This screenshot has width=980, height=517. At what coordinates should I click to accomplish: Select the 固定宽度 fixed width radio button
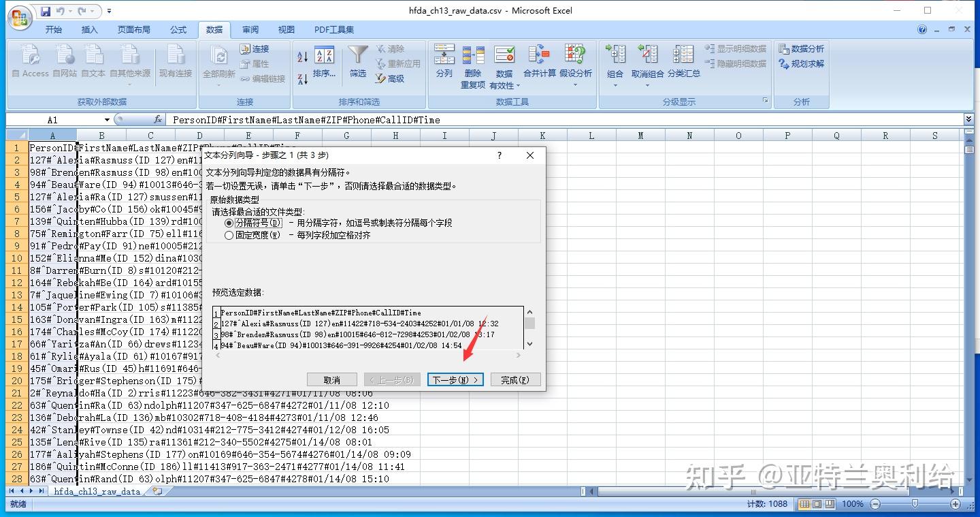pos(230,236)
